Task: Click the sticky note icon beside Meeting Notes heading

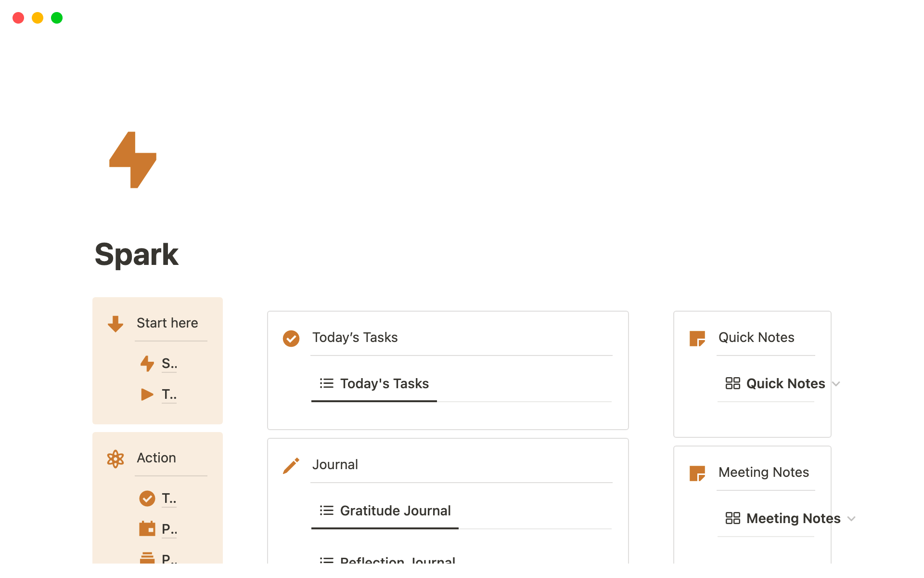Action: pyautogui.click(x=697, y=473)
